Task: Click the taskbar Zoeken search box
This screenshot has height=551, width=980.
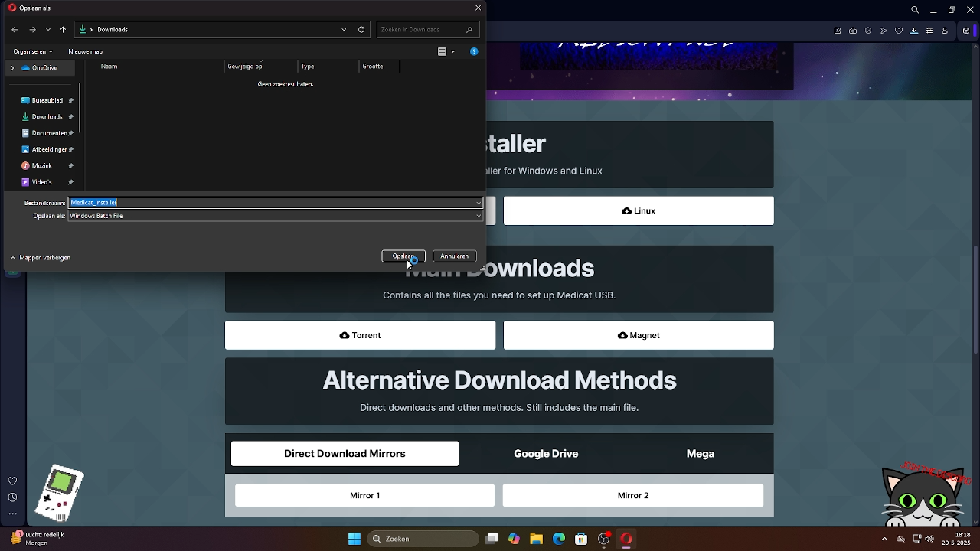Action: click(423, 539)
